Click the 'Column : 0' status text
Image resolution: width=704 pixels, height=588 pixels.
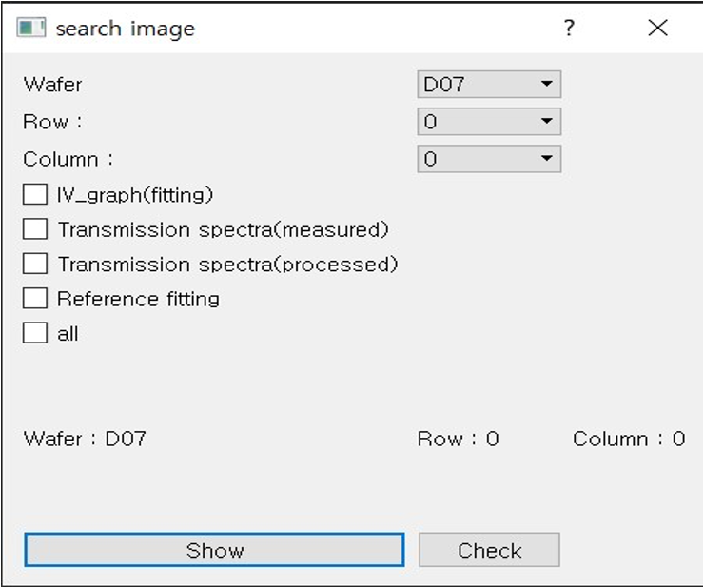point(629,439)
